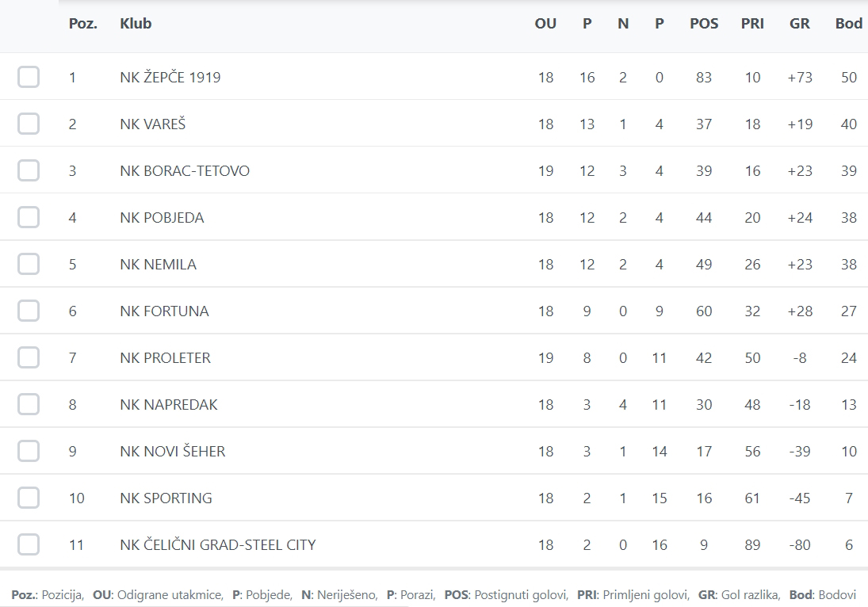Click the NK FORTUNA club name

164,311
